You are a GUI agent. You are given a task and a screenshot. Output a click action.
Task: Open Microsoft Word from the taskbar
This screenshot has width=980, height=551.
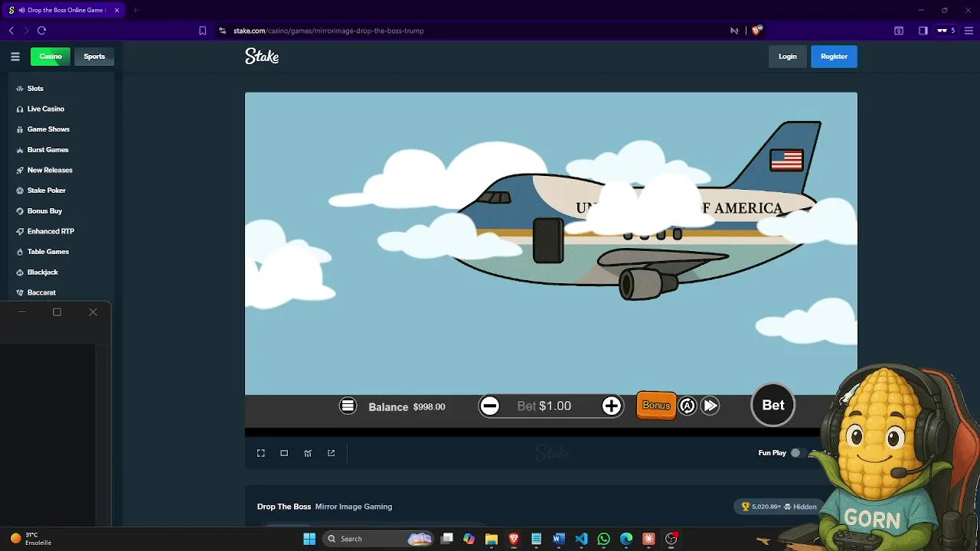coord(559,539)
